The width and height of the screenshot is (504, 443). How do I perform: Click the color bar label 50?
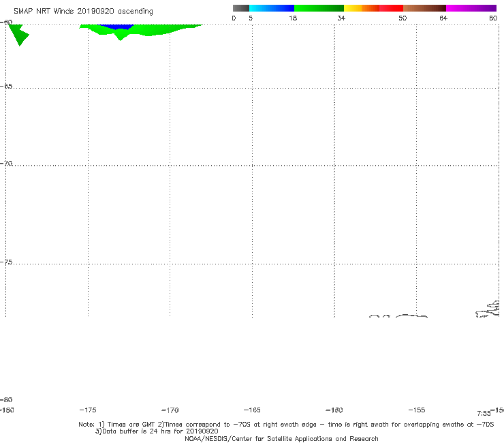[403, 18]
